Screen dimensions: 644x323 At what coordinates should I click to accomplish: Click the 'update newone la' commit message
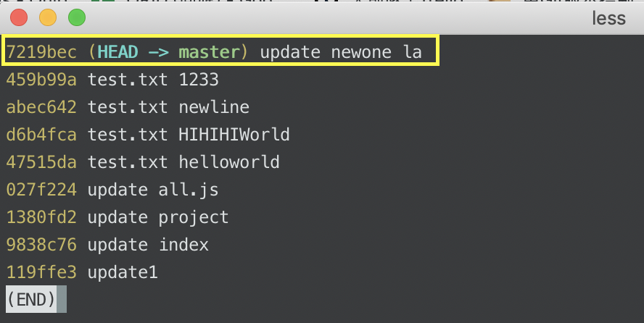coord(341,52)
